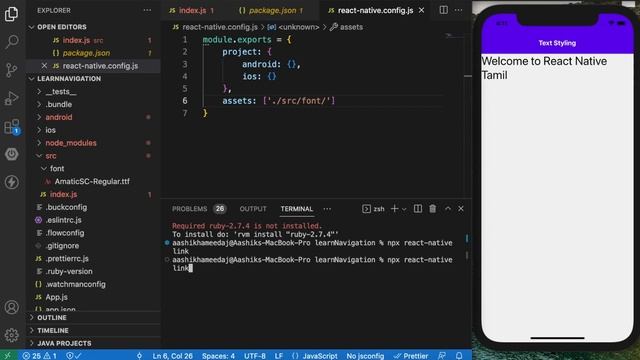Select the react-native.config.js editor tab

[x=375, y=10]
